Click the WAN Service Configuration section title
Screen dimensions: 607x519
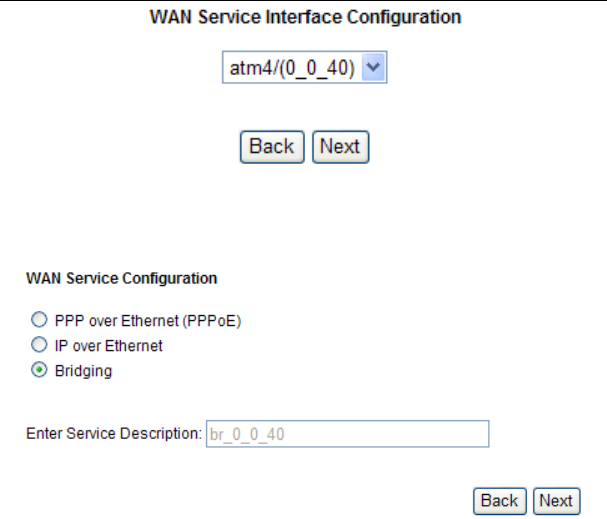point(121,277)
